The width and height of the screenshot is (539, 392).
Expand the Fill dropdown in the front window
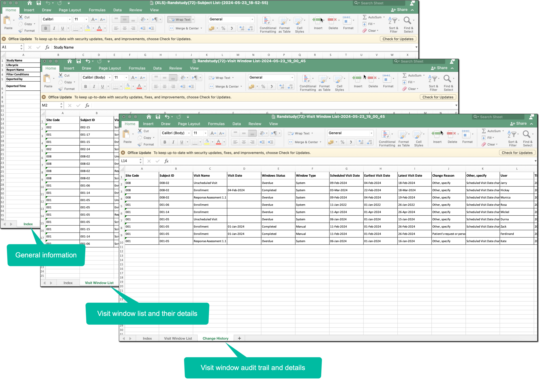point(493,138)
